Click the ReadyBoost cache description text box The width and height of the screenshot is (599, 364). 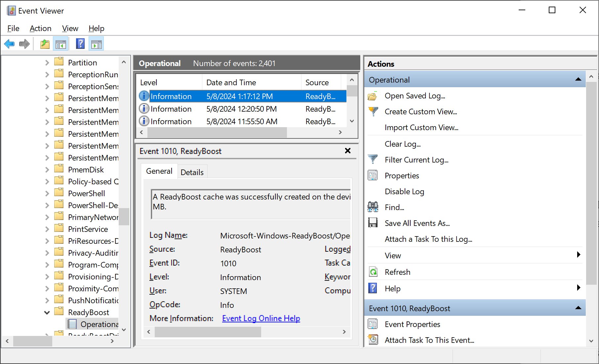(251, 204)
